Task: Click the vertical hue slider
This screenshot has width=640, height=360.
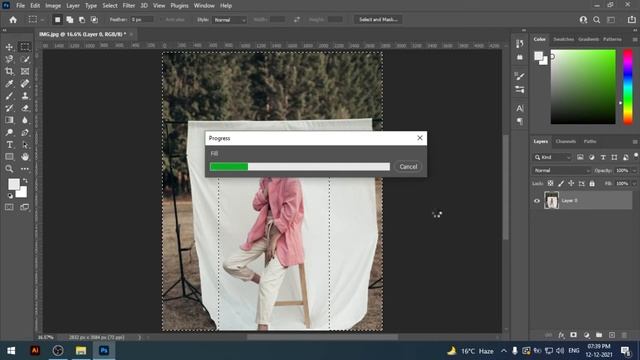Action: [x=628, y=87]
